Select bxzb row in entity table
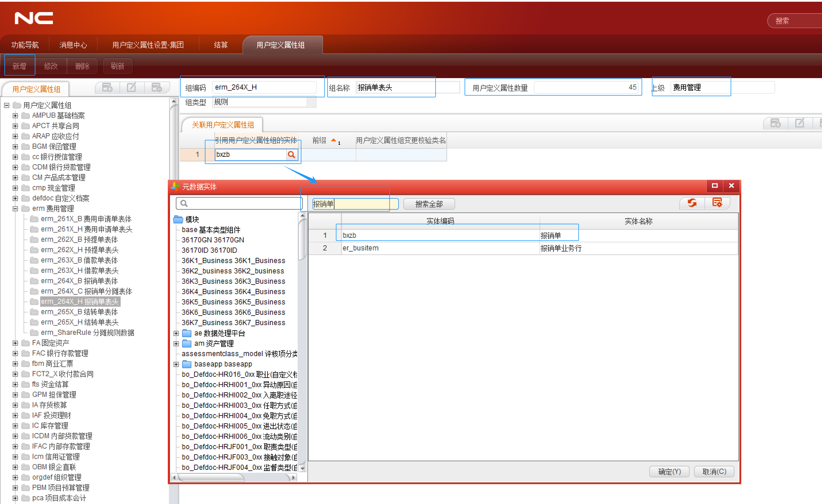The image size is (822, 504). pyautogui.click(x=523, y=235)
